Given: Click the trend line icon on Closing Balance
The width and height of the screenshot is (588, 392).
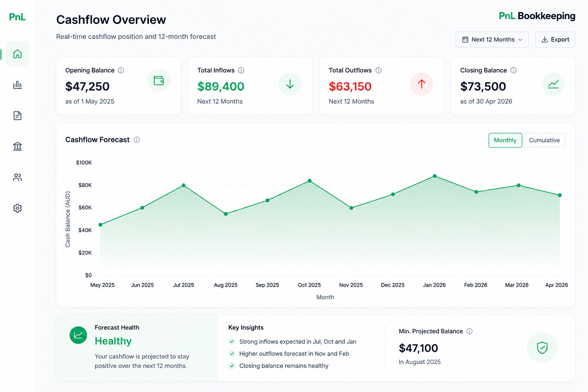Looking at the screenshot, I should tap(553, 84).
